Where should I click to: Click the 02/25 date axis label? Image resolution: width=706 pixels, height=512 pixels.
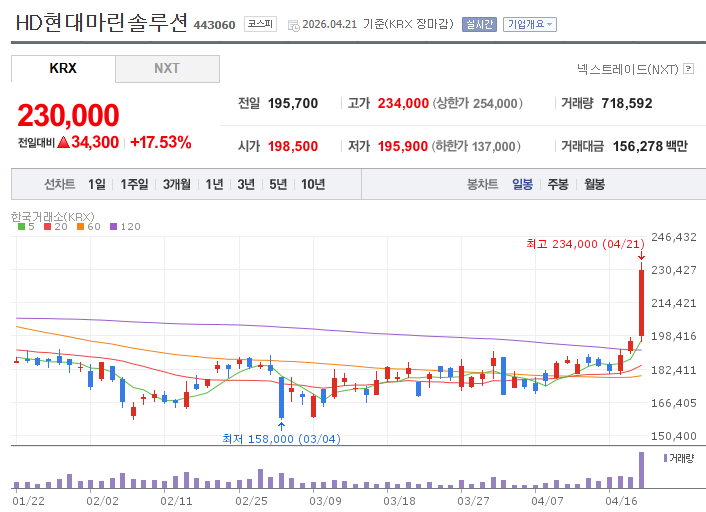point(251,501)
